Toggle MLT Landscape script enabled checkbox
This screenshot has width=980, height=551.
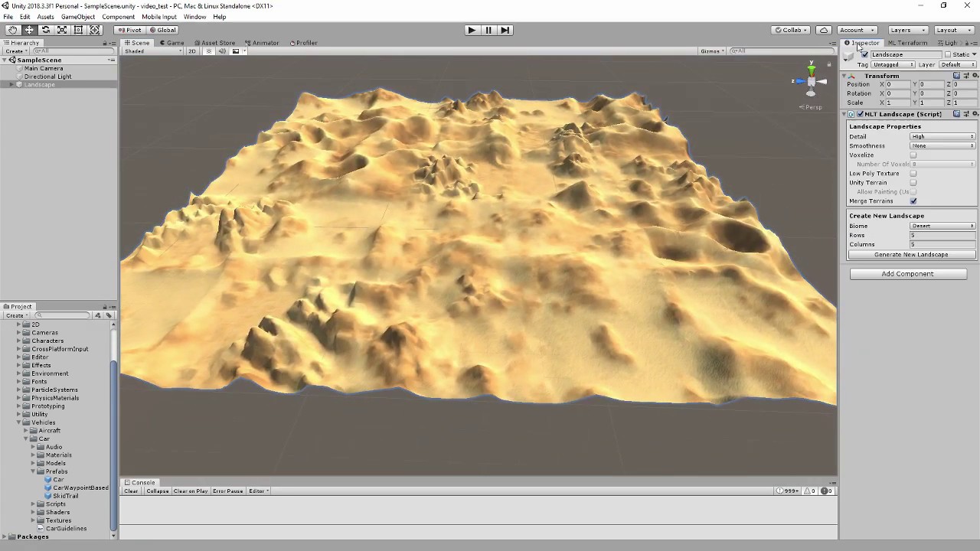(860, 114)
